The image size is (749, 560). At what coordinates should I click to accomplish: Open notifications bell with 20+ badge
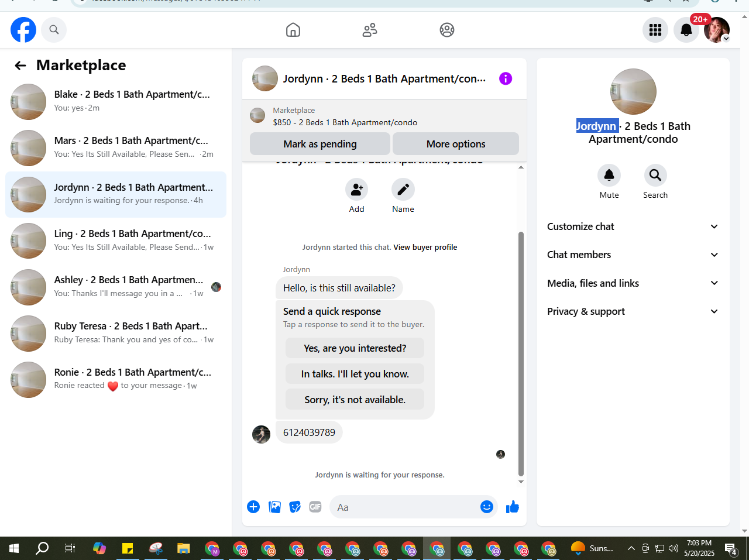[x=686, y=30]
